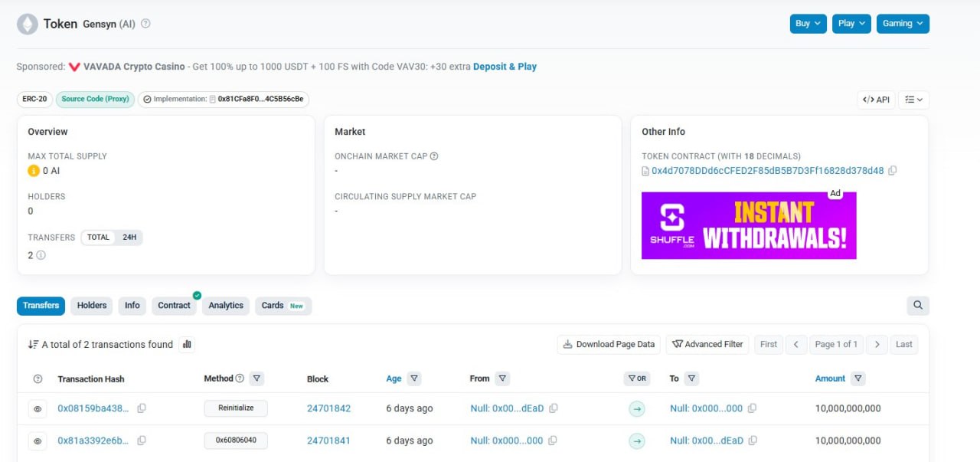Open the Buy dropdown
Screen dimensions: 980x462
click(808, 24)
